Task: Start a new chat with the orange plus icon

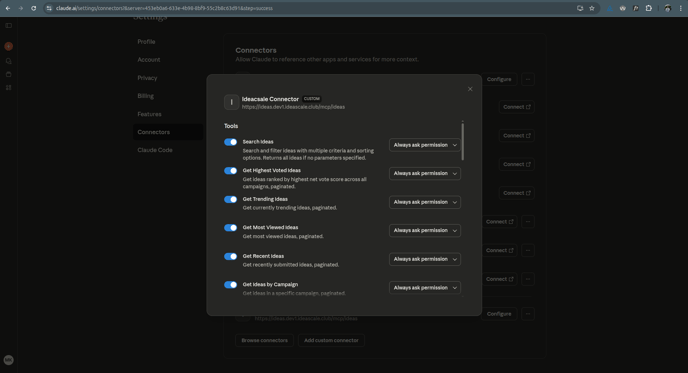Action: [8, 46]
